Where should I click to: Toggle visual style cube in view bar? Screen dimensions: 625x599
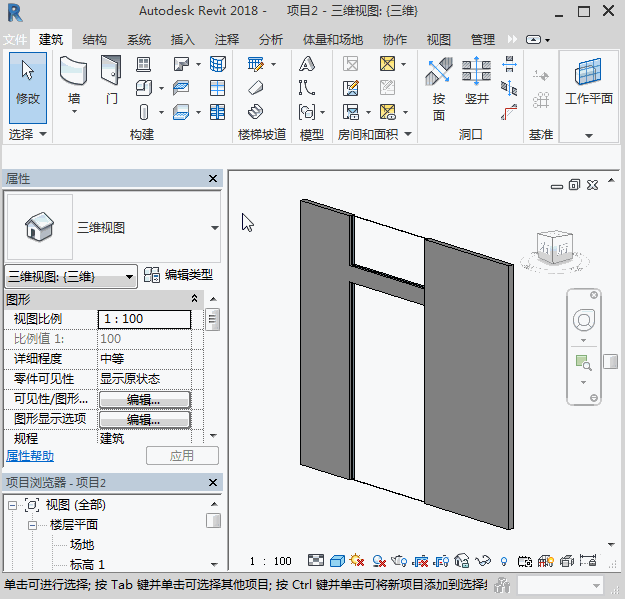point(337,561)
